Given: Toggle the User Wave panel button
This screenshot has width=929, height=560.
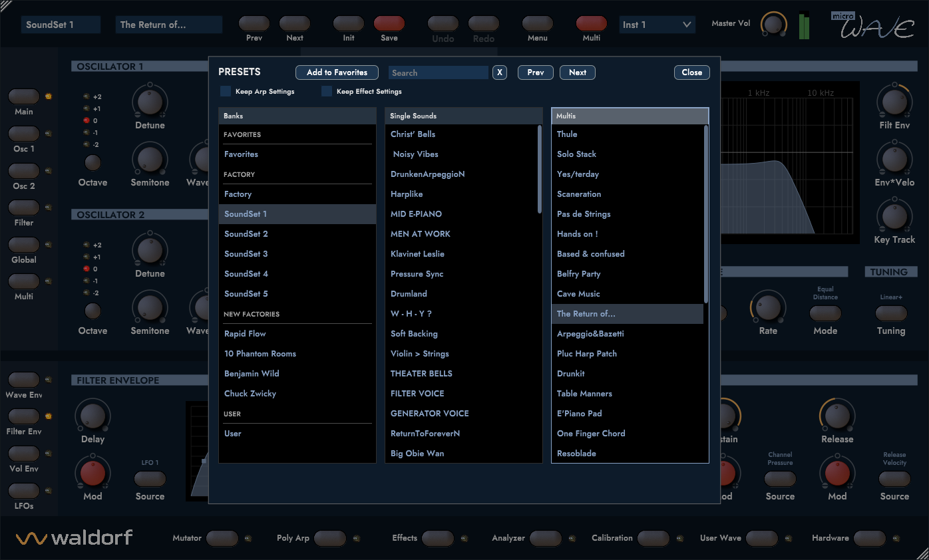Looking at the screenshot, I should (x=762, y=538).
